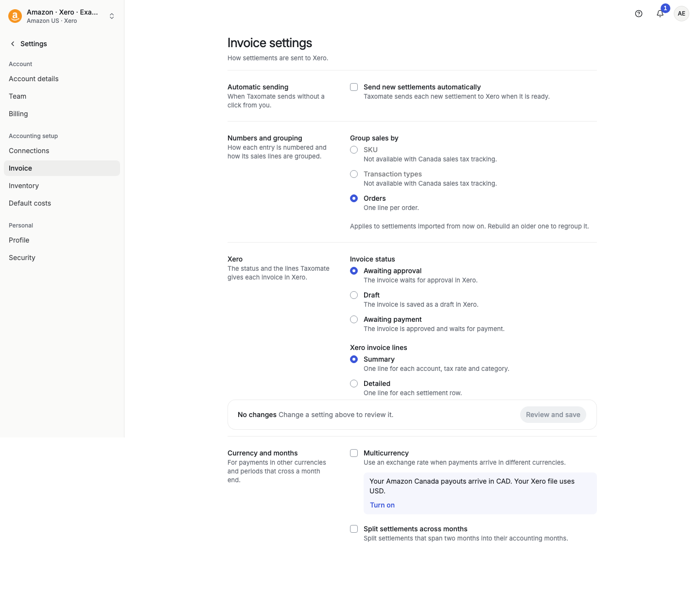Open the notifications bell icon
700x594 pixels.
(x=660, y=14)
